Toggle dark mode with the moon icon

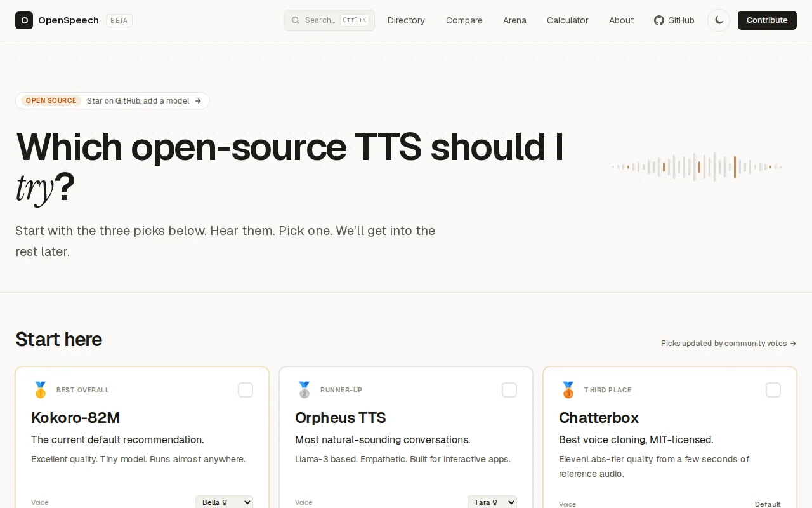click(719, 20)
